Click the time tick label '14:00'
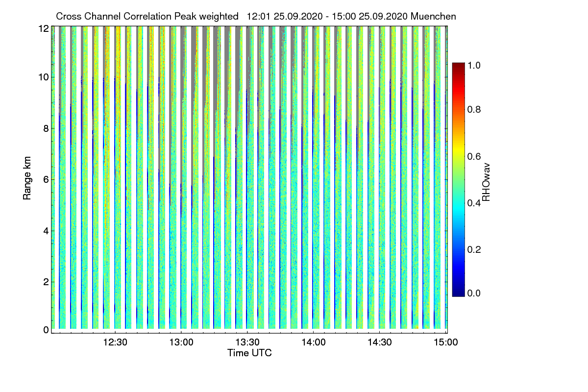The image size is (588, 392). click(x=314, y=343)
